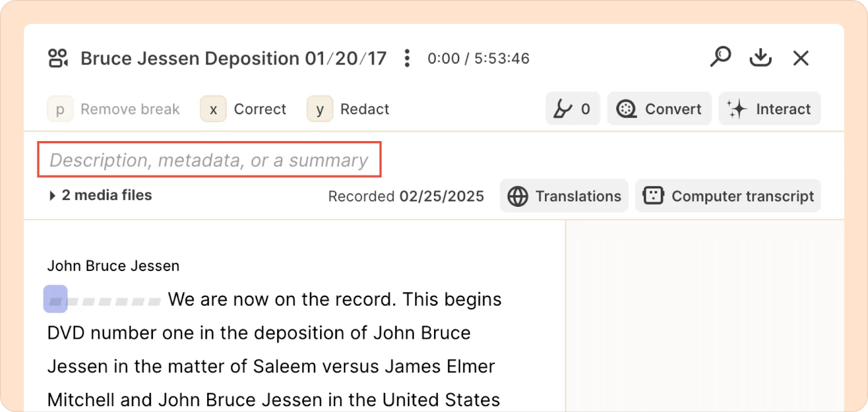Click the download icon in the header

click(x=761, y=58)
